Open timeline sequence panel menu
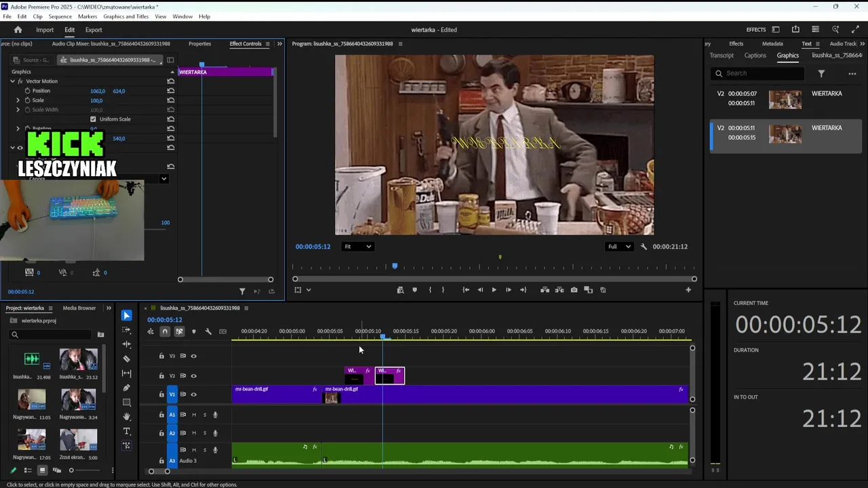This screenshot has height=488, width=868. click(x=246, y=308)
